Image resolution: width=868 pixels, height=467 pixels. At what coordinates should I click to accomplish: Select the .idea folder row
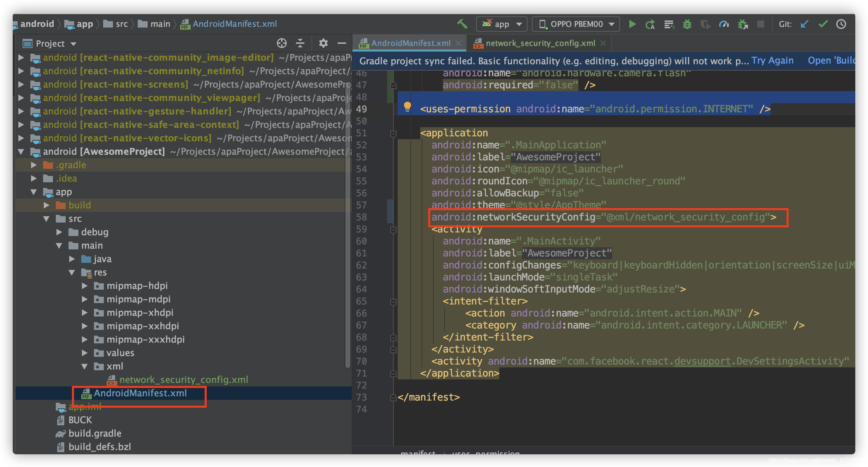(184, 178)
